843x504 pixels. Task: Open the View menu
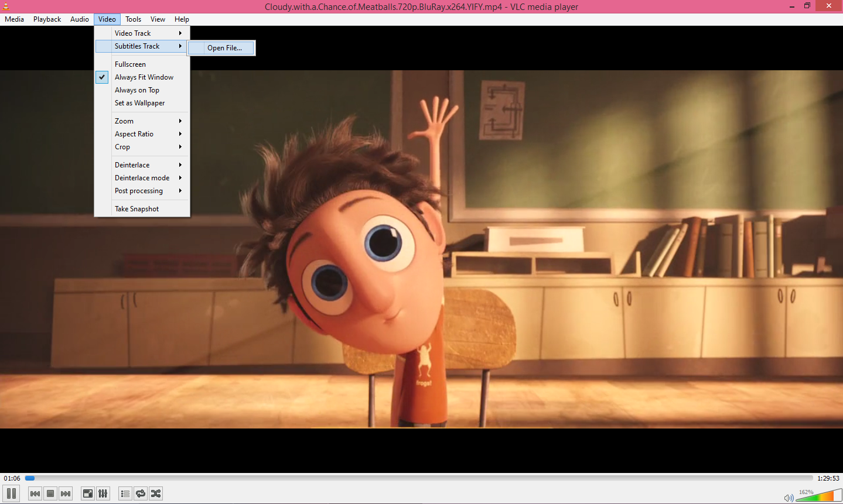[x=158, y=19]
